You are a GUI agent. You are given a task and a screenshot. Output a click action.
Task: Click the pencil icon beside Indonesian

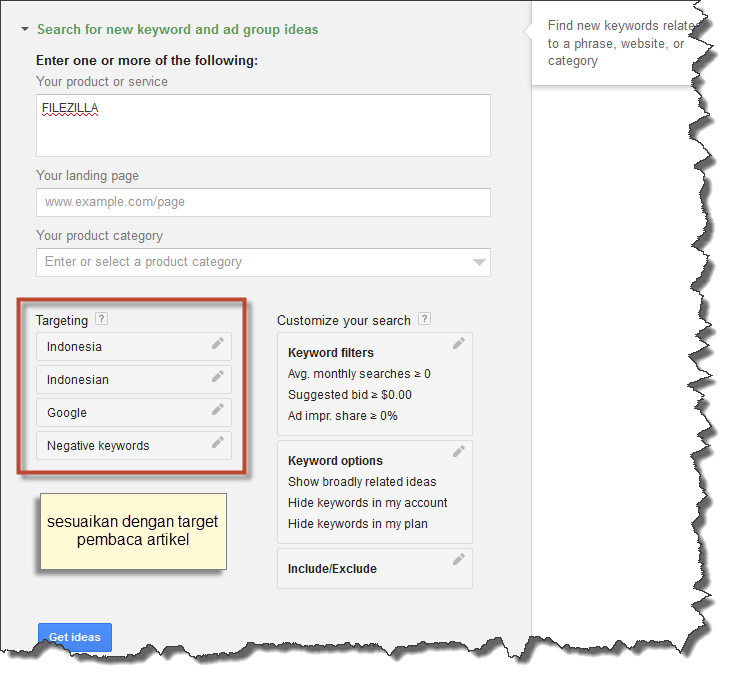tap(217, 377)
